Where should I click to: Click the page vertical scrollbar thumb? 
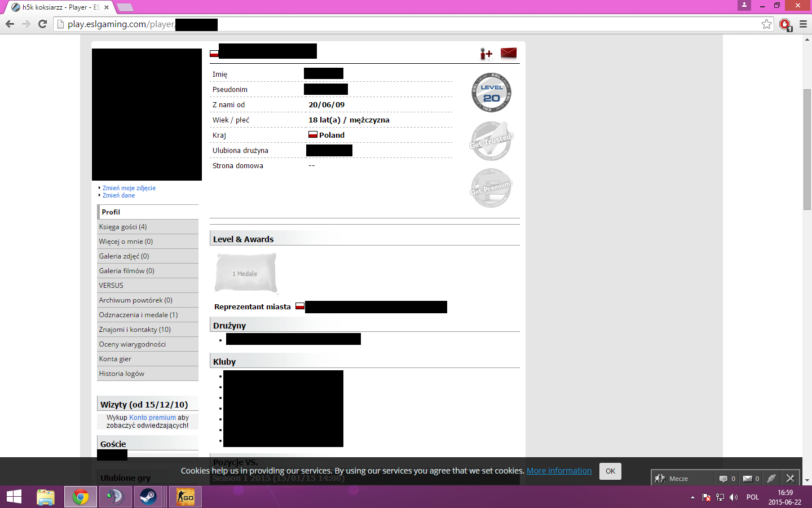click(x=807, y=150)
